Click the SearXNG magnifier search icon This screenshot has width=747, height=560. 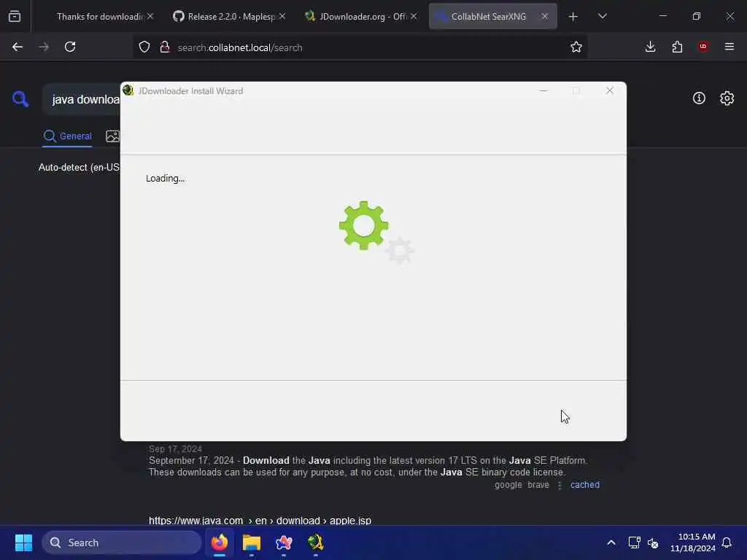coord(20,99)
